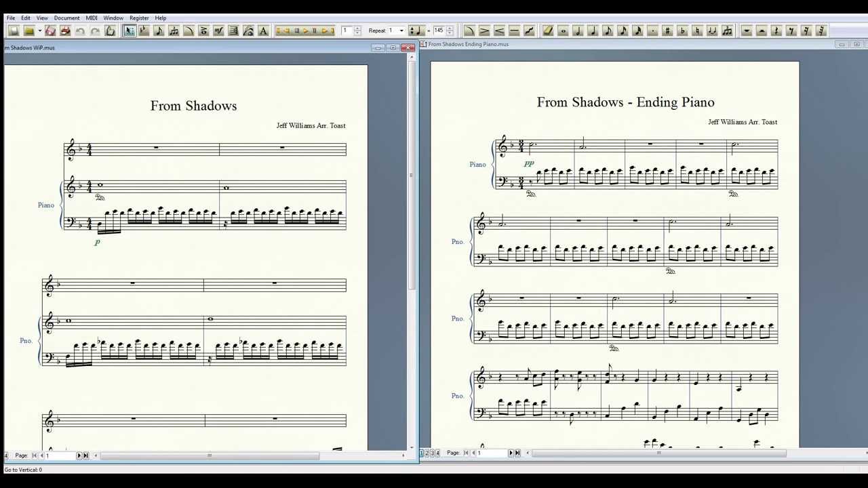Click the Open file folder icon
This screenshot has width=868, height=488.
29,30
